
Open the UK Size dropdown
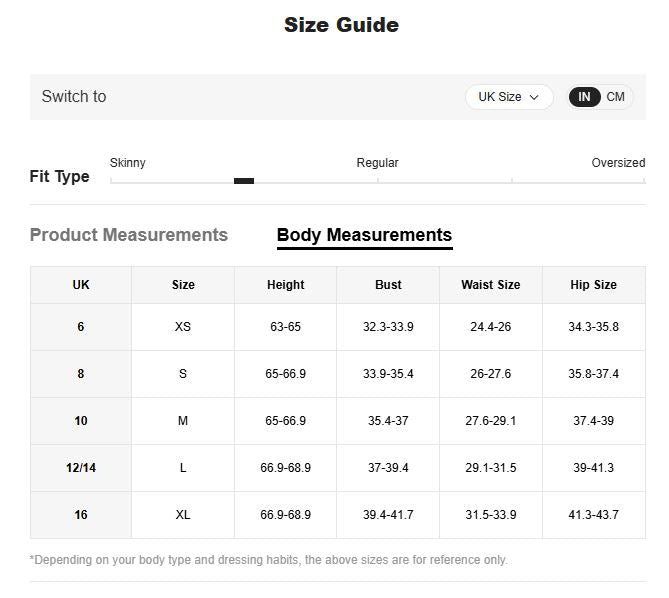click(508, 97)
